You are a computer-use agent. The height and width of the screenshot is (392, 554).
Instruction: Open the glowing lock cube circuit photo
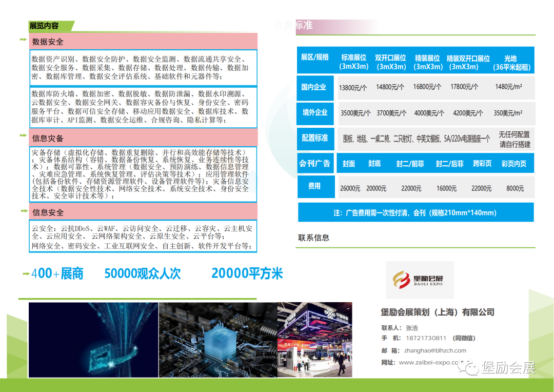tap(218, 340)
